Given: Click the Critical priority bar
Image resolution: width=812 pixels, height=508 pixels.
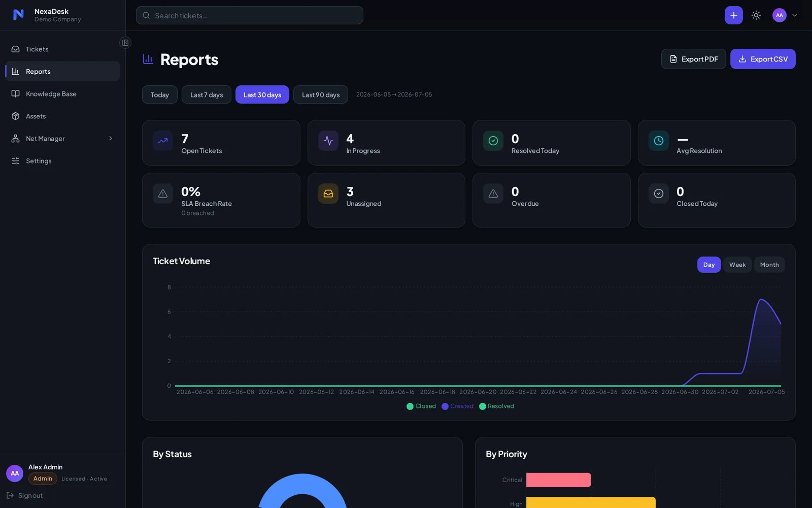Looking at the screenshot, I should [x=558, y=480].
